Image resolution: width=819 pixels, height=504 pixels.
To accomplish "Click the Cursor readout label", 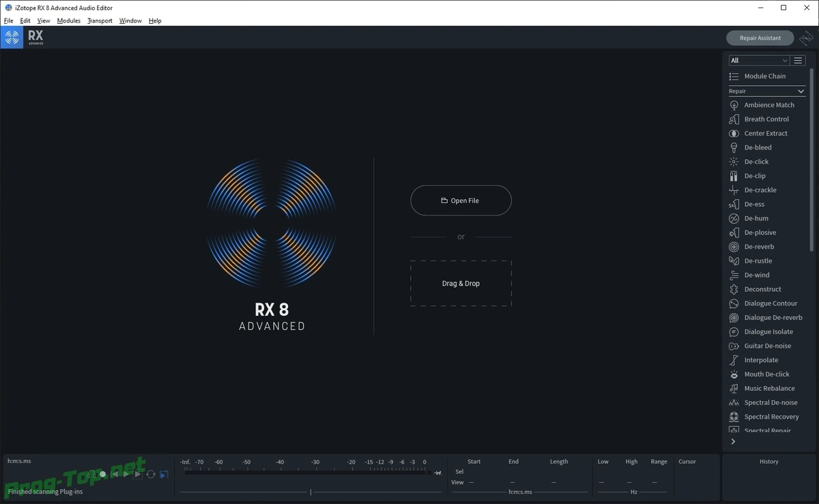I will pos(687,462).
